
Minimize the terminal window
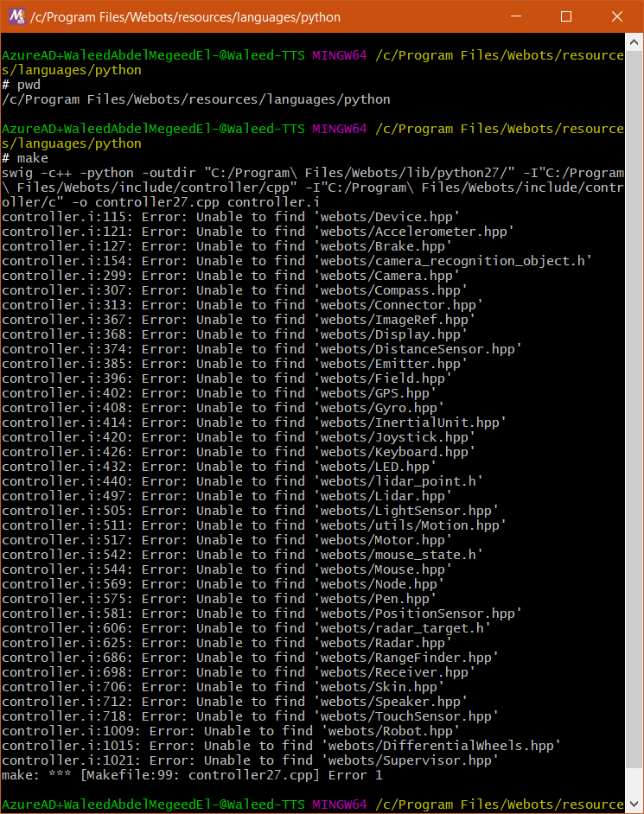point(516,16)
